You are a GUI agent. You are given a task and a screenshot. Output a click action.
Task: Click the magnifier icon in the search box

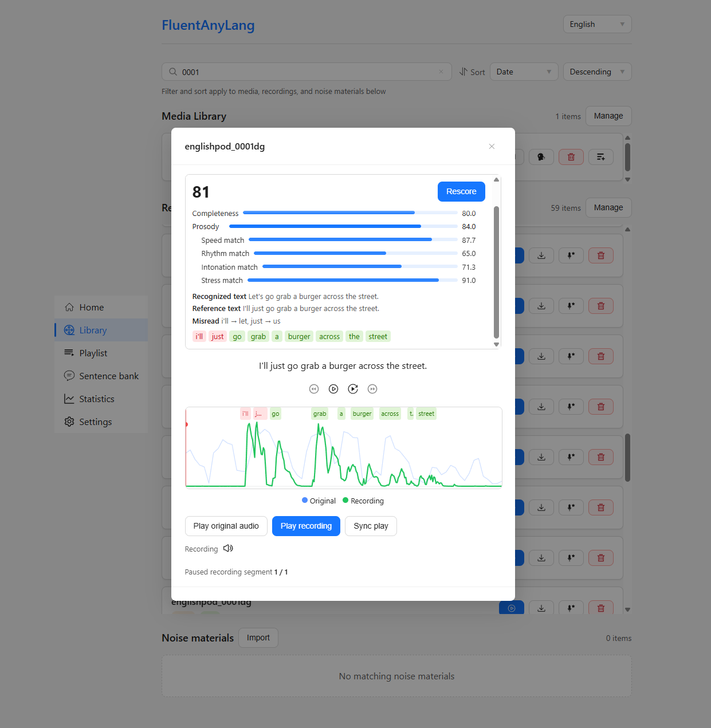click(173, 72)
